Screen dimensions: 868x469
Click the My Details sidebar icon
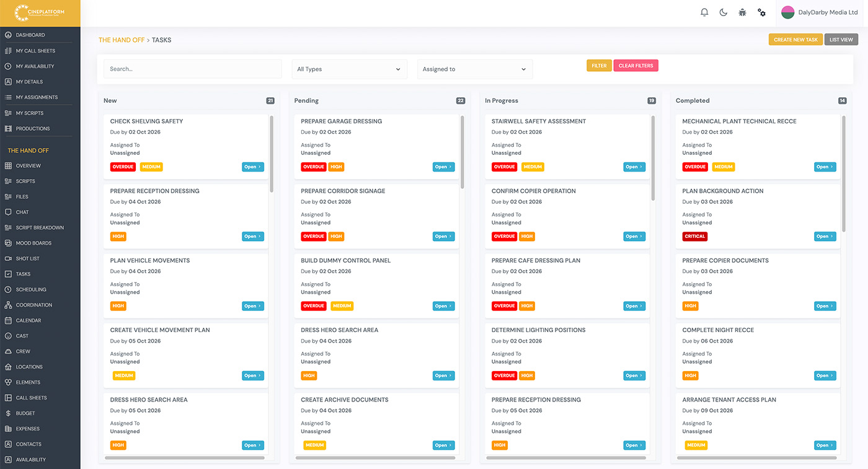pyautogui.click(x=8, y=82)
